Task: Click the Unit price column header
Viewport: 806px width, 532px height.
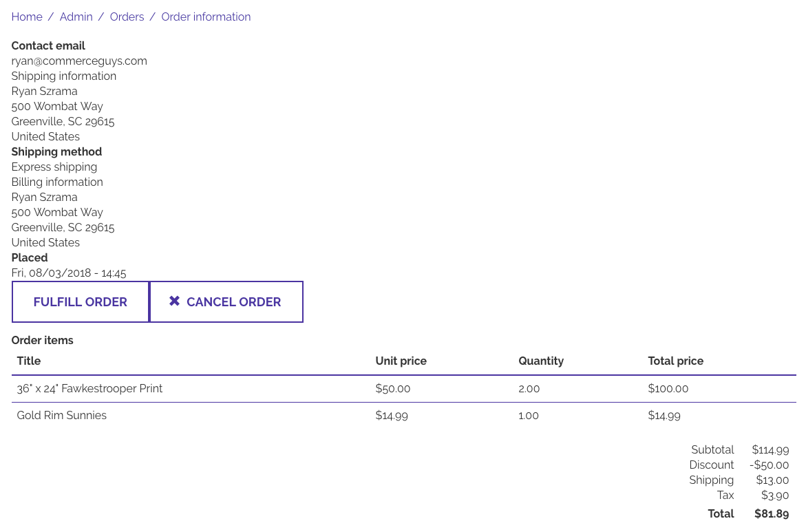Action: [x=401, y=361]
